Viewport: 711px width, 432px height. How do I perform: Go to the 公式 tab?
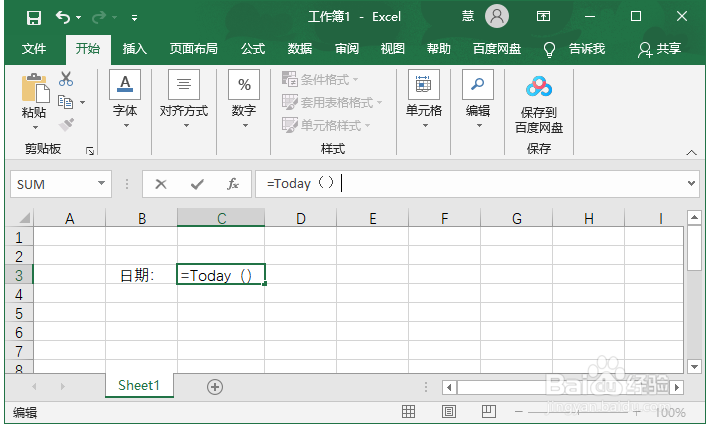click(253, 49)
